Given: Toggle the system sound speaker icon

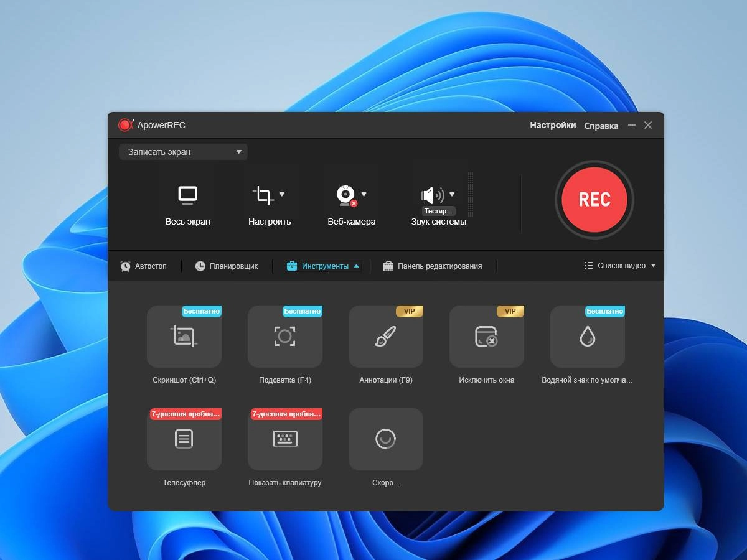Looking at the screenshot, I should pos(432,195).
